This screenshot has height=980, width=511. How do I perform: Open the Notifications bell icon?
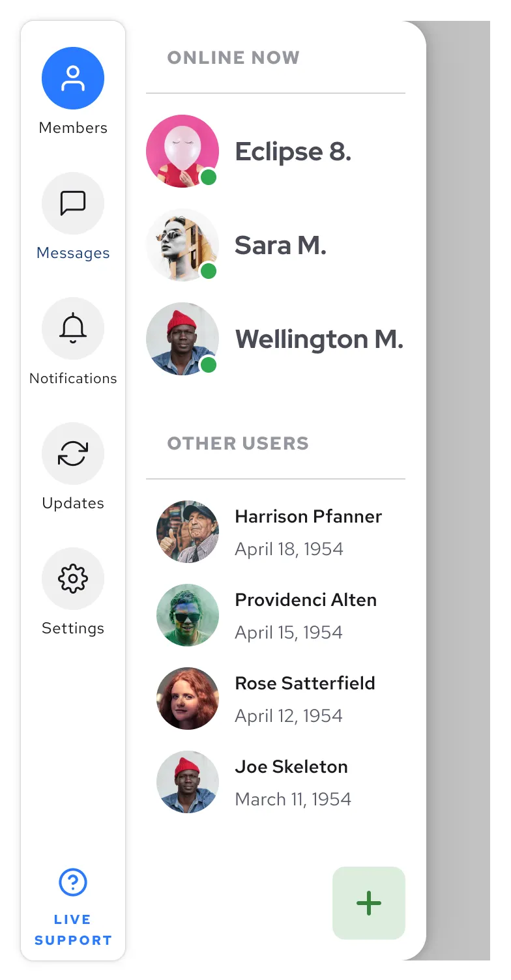pos(73,328)
